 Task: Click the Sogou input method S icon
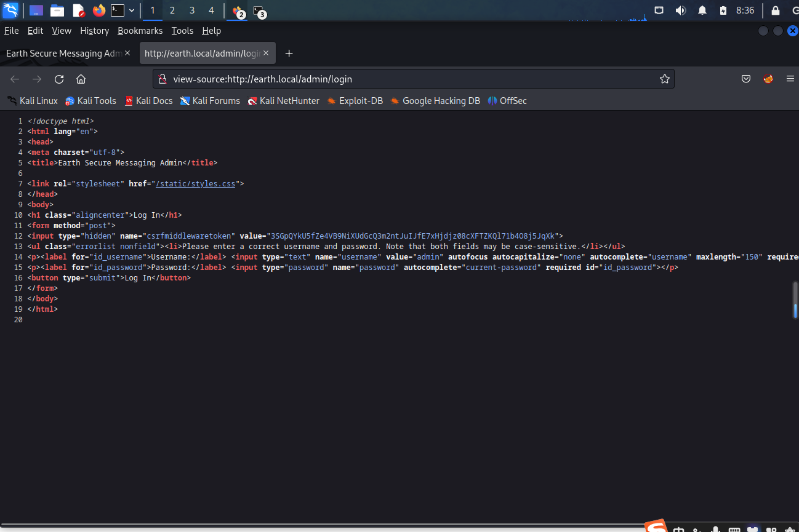pos(656,526)
